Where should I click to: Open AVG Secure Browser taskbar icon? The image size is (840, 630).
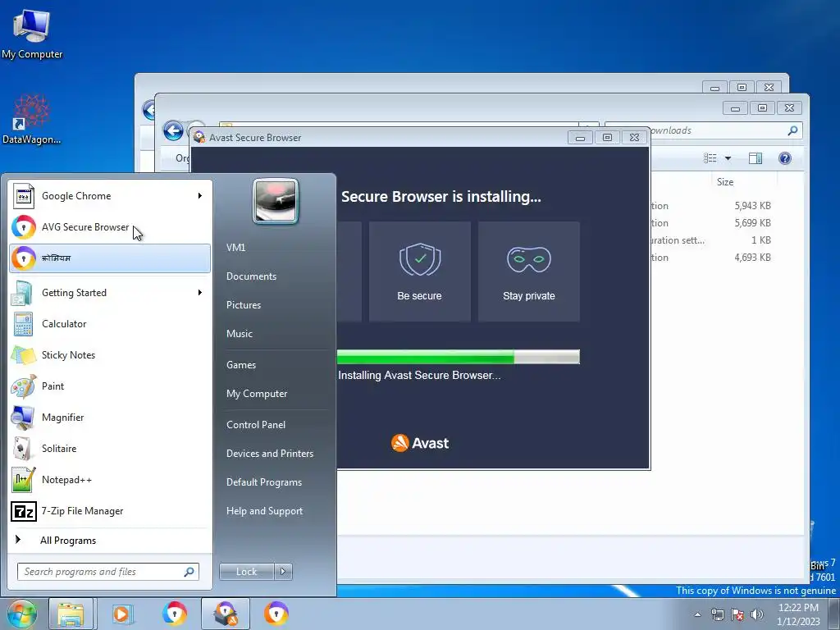(175, 614)
